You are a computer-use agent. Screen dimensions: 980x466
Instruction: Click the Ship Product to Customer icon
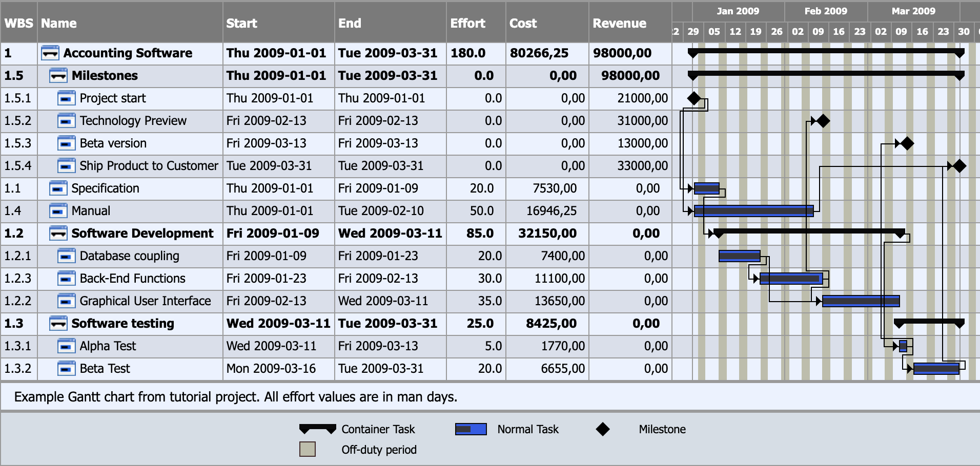point(66,165)
